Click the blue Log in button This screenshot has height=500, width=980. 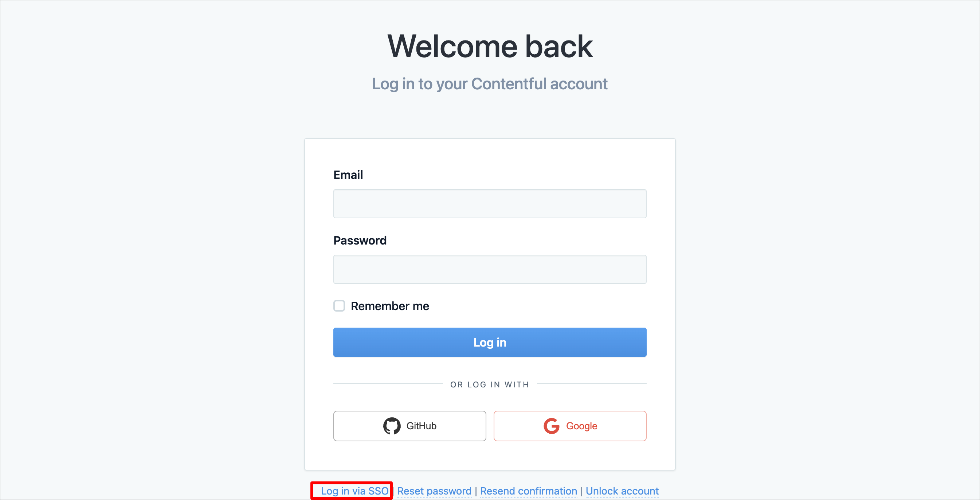coord(490,342)
